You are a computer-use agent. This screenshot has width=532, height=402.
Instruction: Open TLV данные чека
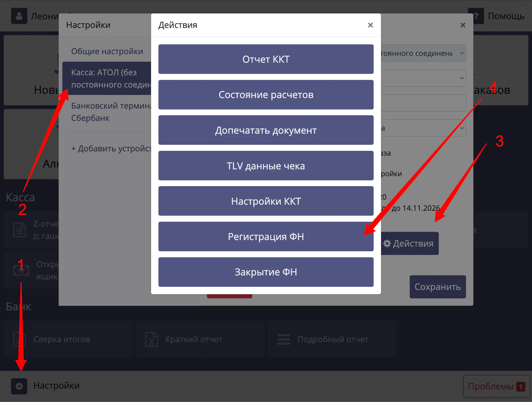click(266, 166)
